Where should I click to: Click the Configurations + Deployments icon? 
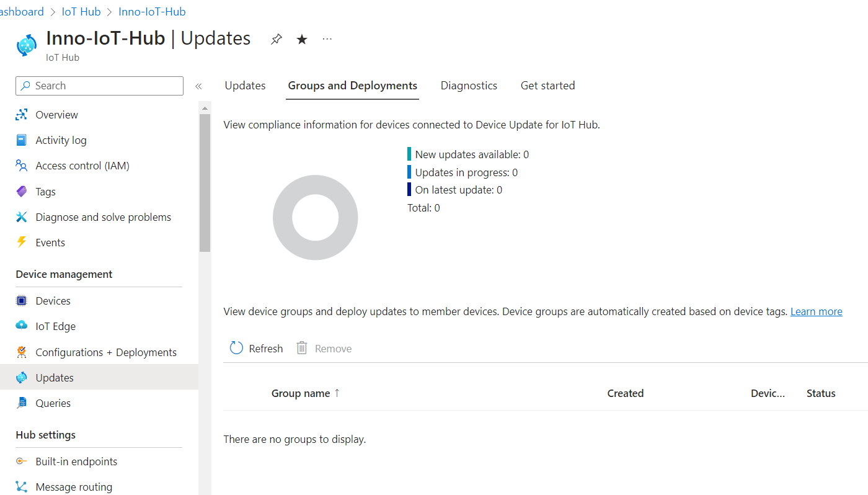pos(22,352)
